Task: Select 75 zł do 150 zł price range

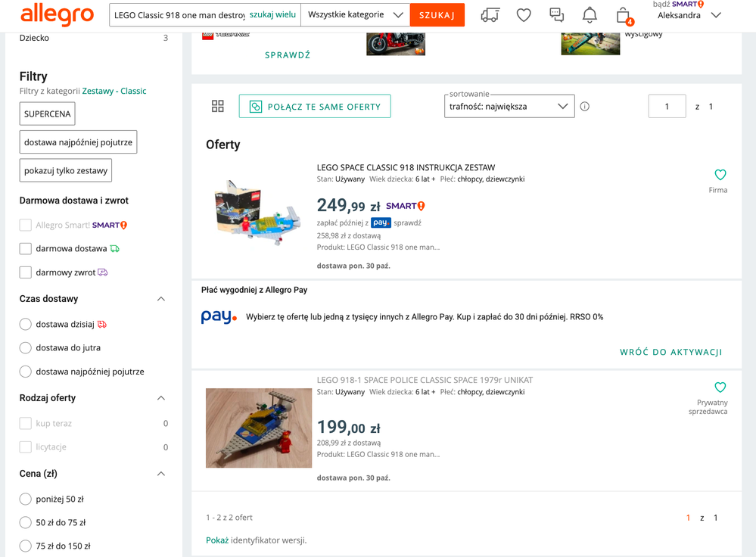Action: (26, 546)
